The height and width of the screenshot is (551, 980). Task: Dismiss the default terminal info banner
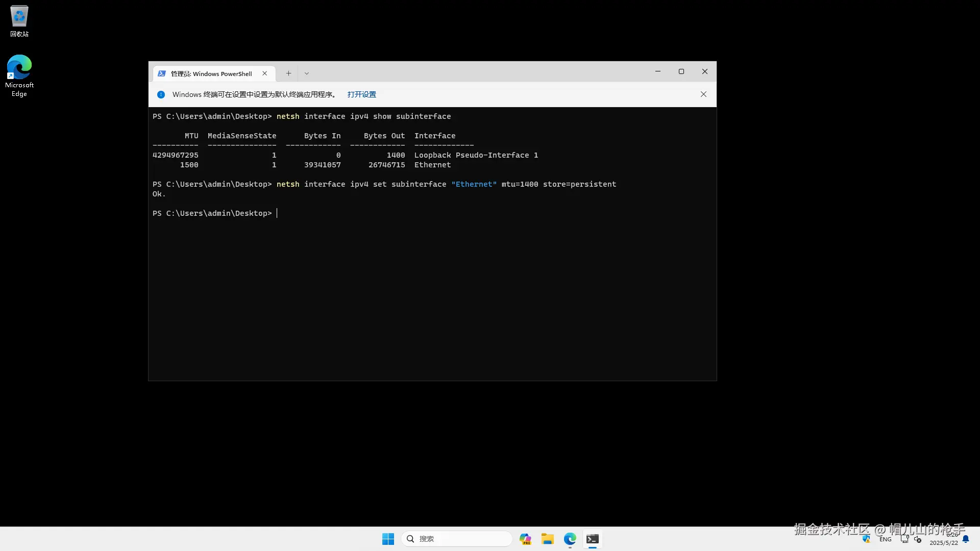(703, 94)
